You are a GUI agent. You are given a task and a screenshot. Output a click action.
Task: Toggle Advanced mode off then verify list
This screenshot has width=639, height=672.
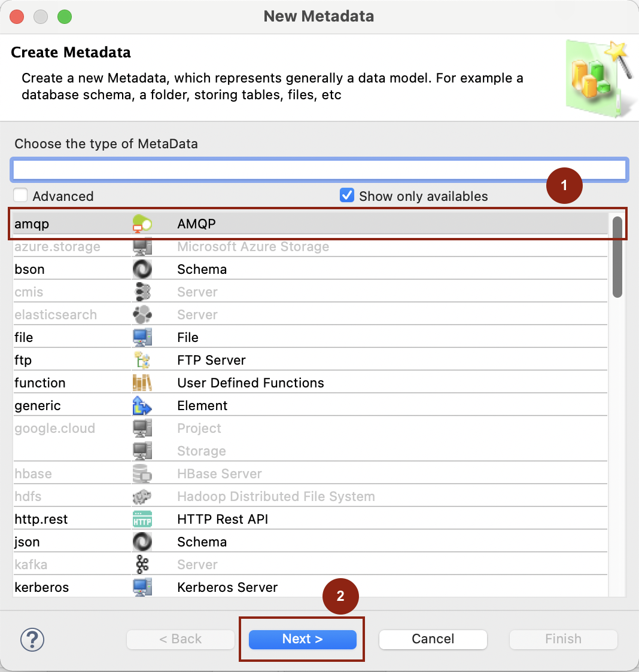(x=20, y=194)
